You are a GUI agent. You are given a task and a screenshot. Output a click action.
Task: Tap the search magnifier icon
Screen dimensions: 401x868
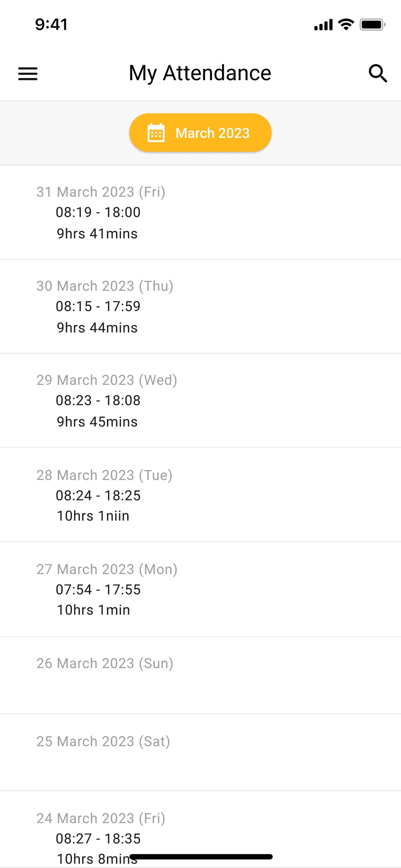click(x=377, y=73)
